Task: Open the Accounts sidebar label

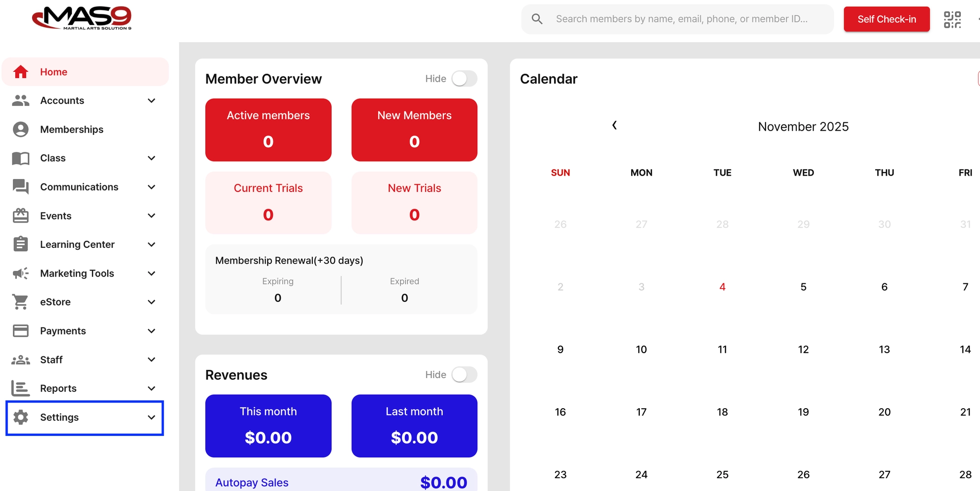Action: [62, 100]
